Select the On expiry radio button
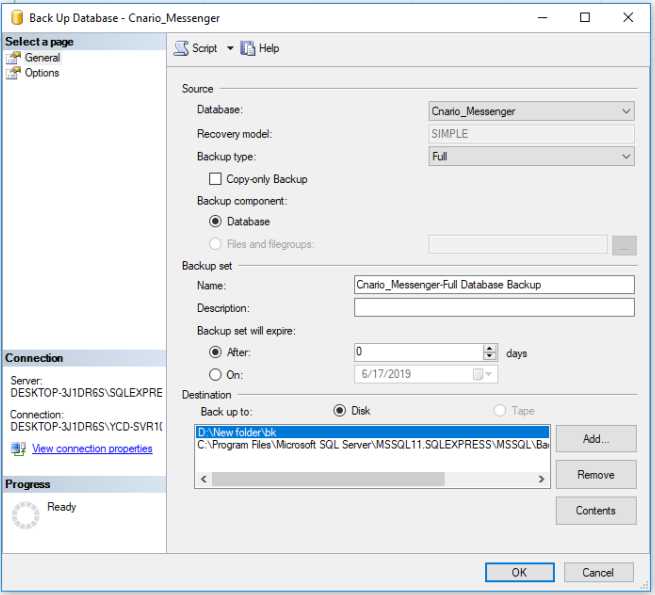This screenshot has width=655, height=595. (215, 374)
